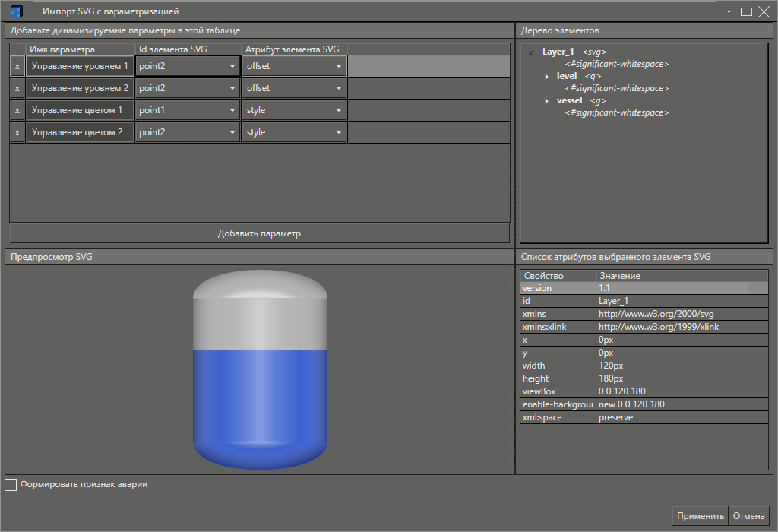Screen dimensions: 778x532
Task: Expand the level group in the element tree
Action: point(546,75)
